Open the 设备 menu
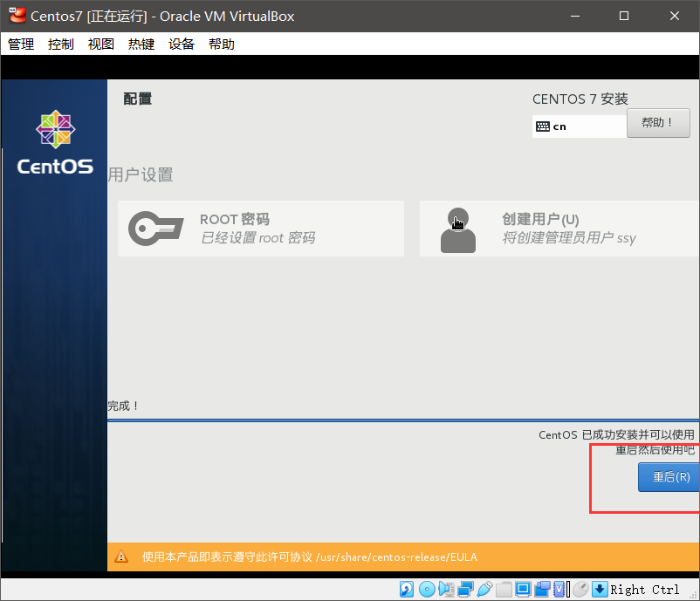700x601 pixels. click(x=182, y=44)
